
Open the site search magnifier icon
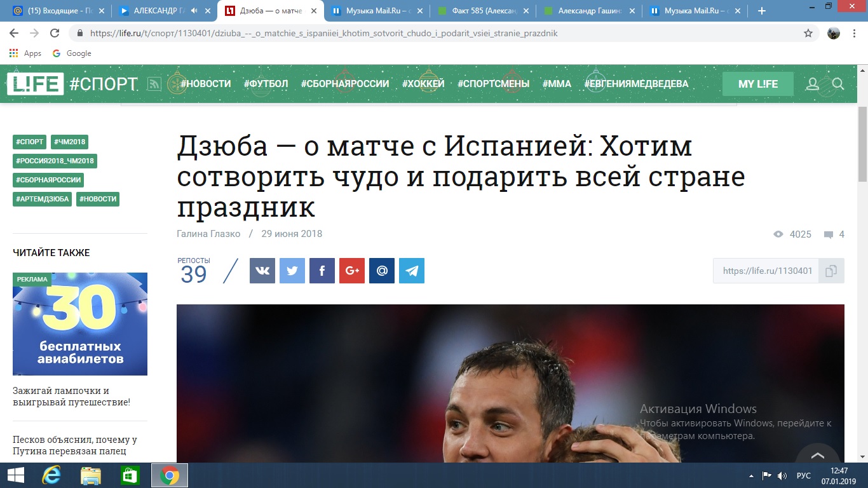[837, 84]
